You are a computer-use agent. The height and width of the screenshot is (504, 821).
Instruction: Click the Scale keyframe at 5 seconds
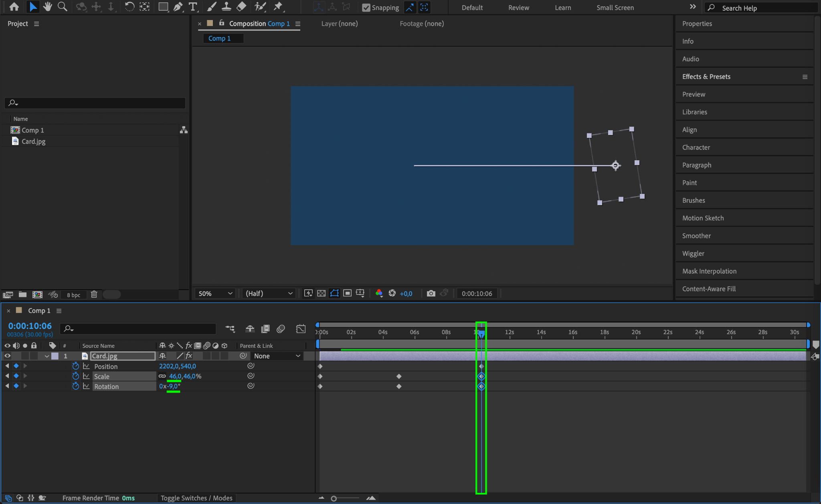[x=398, y=376]
